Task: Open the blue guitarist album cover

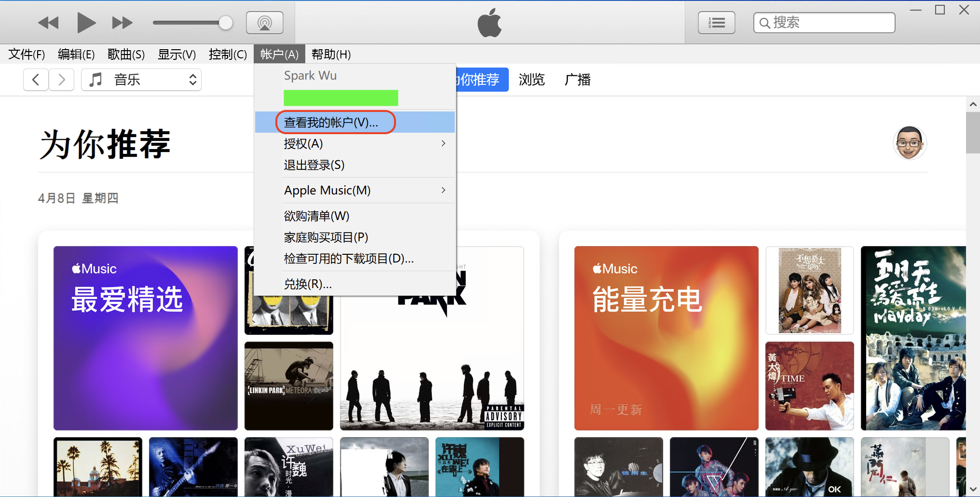Action: tap(193, 467)
